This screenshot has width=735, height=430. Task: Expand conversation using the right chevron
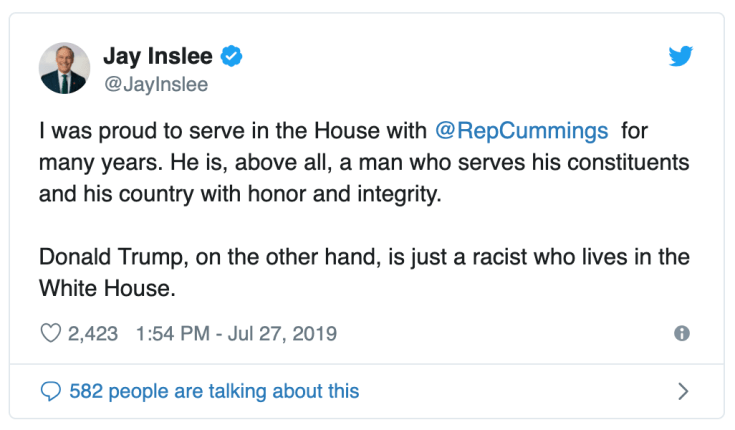tap(683, 390)
